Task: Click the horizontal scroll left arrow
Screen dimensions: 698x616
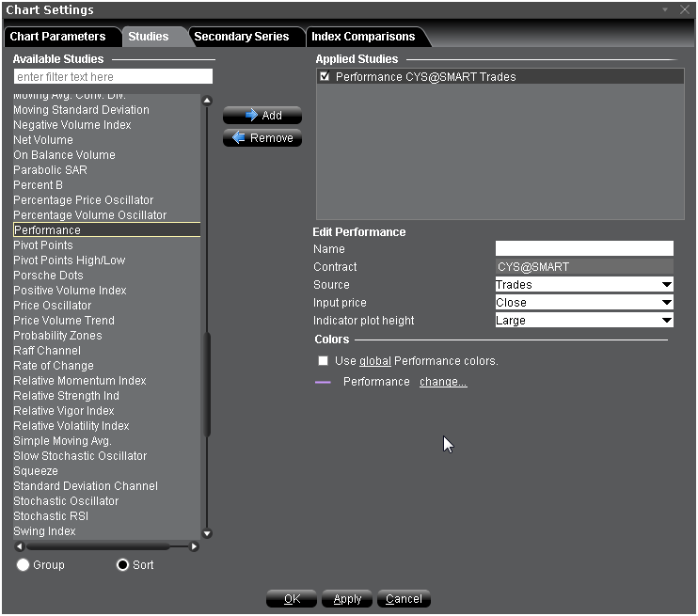Action: 20,546
